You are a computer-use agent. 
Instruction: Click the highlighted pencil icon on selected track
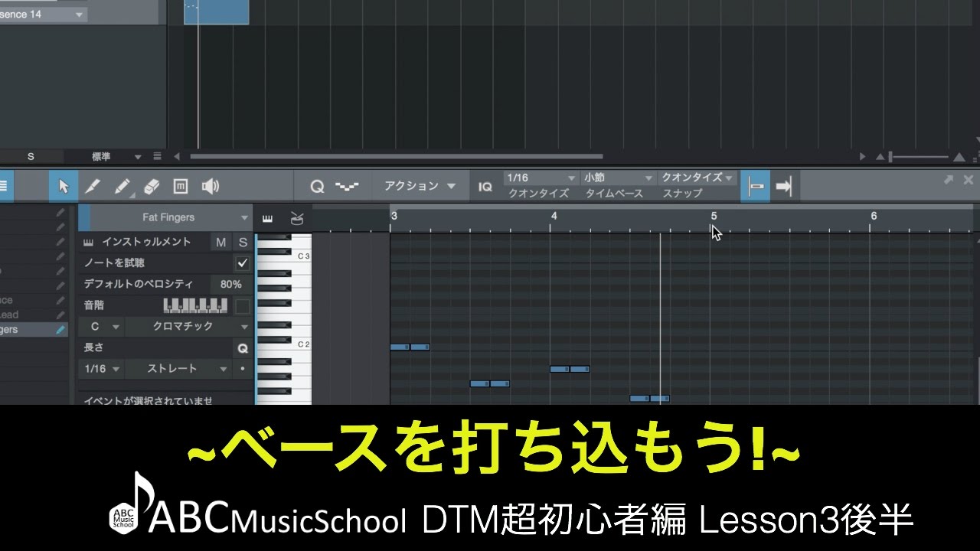click(60, 329)
